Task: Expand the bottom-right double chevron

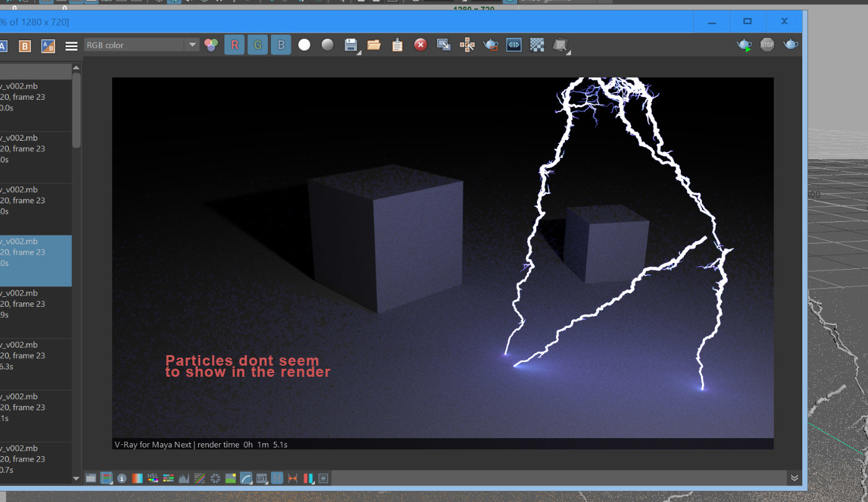Action: click(794, 478)
